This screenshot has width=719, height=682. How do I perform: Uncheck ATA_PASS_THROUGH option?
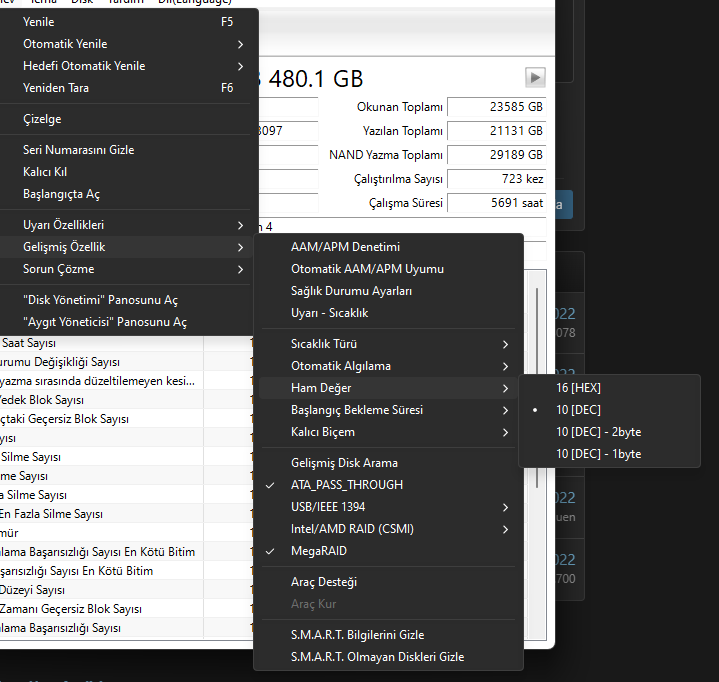pyautogui.click(x=388, y=485)
